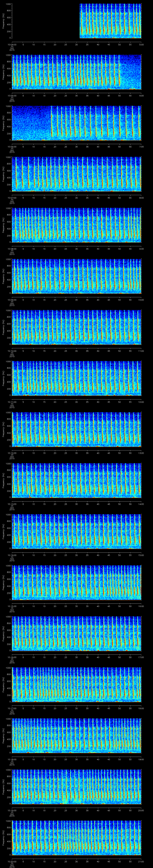Click the 10:15:00 minute spectrogram
Image resolution: width=153 pixels, height=868 pixels.
[x=77, y=583]
